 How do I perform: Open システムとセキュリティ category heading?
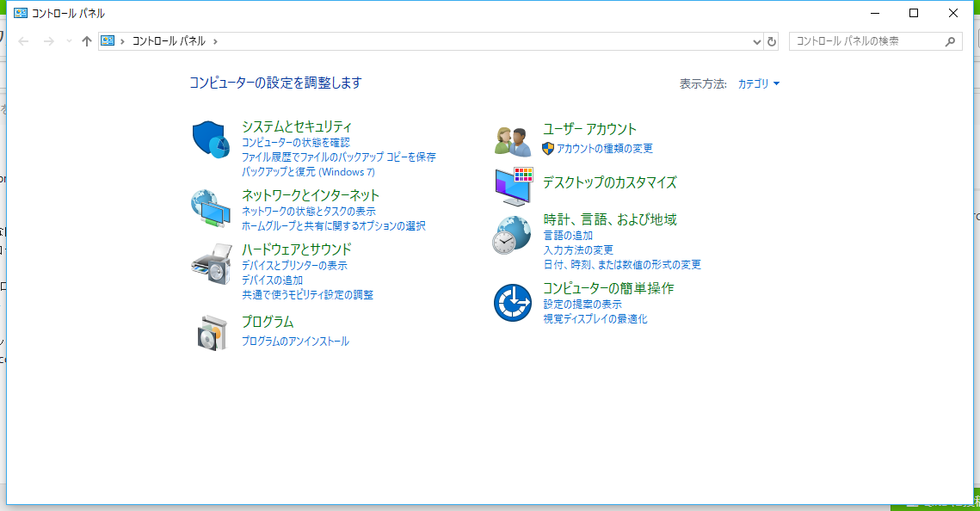point(297,126)
